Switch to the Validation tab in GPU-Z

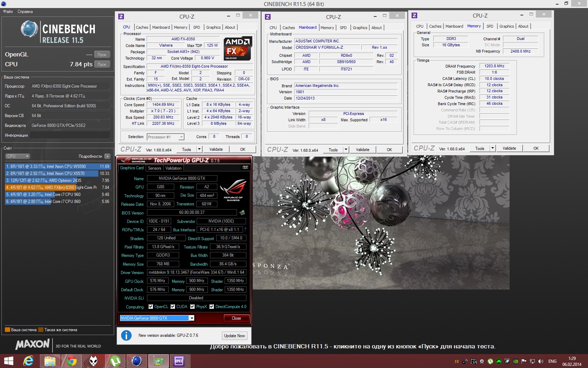[173, 168]
